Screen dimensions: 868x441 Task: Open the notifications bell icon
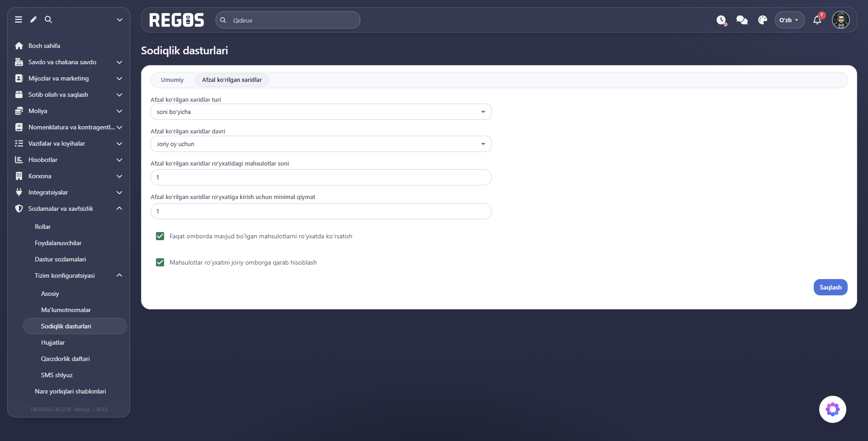point(817,20)
